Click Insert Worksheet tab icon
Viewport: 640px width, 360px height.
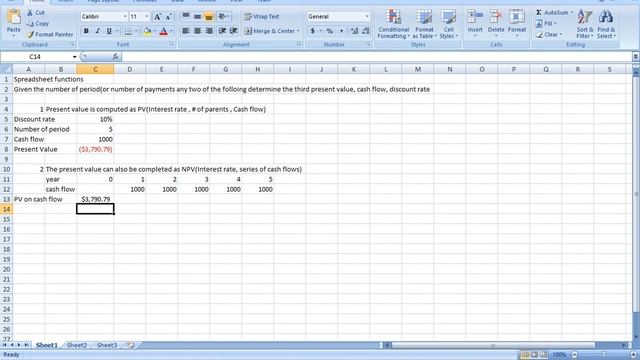click(x=131, y=345)
